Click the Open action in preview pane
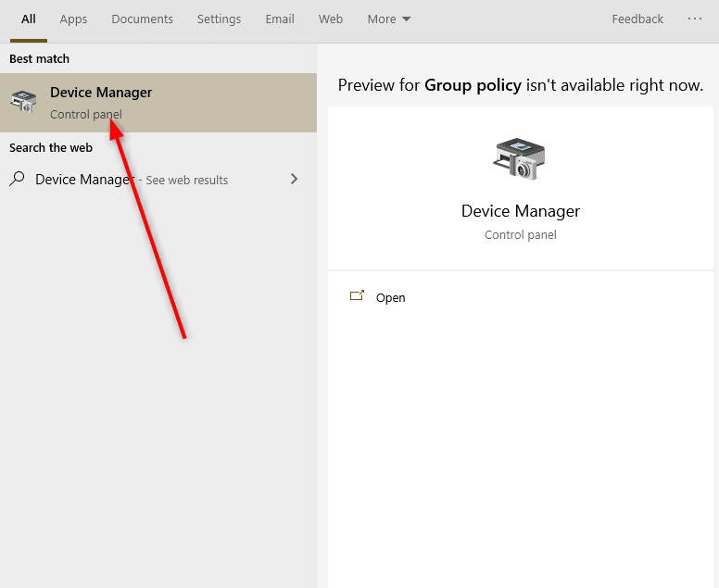The height and width of the screenshot is (588, 719). 390,298
